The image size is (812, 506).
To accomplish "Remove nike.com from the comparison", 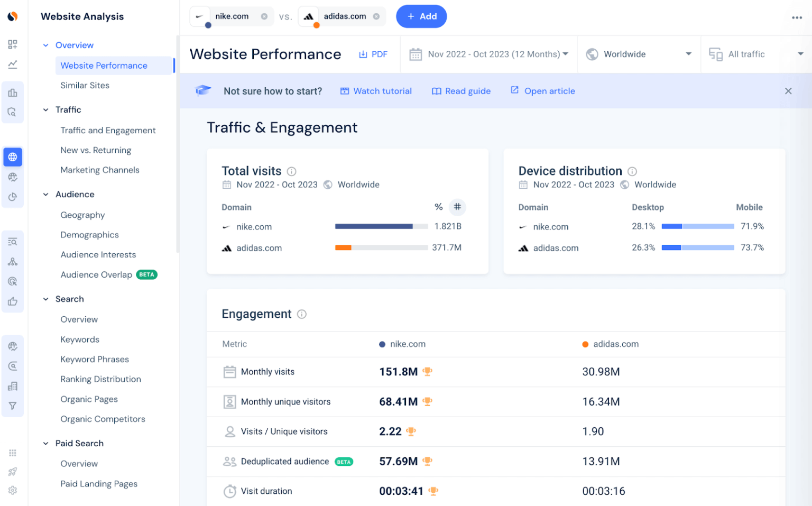I will [264, 16].
